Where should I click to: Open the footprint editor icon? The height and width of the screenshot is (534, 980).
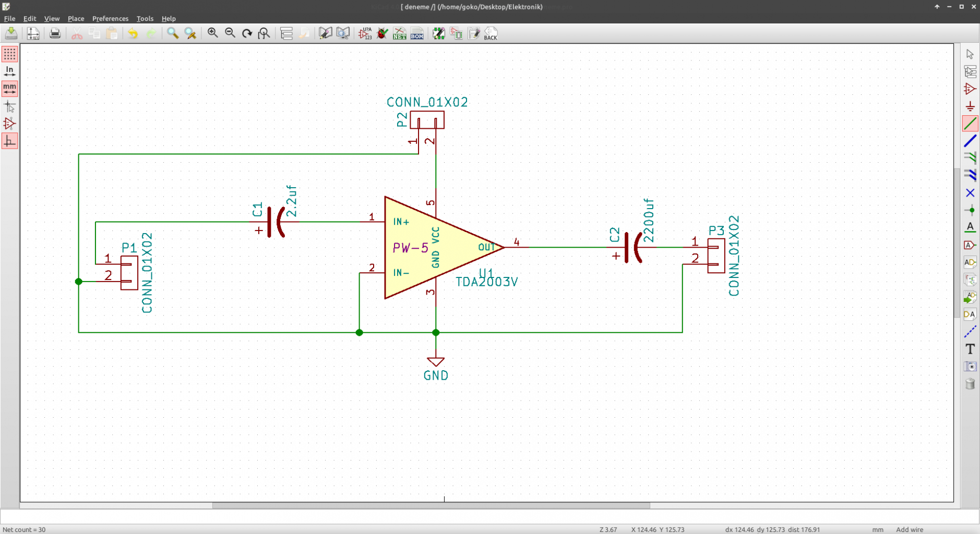(439, 33)
